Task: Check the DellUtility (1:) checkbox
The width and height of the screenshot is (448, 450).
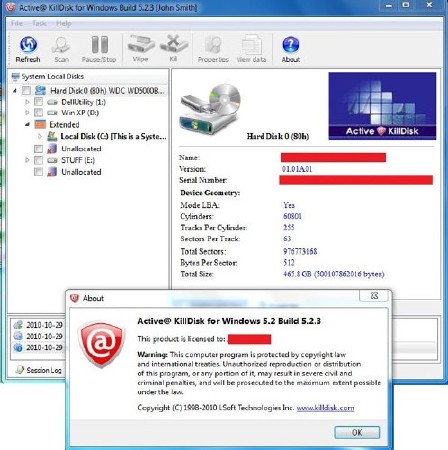Action: click(x=38, y=102)
